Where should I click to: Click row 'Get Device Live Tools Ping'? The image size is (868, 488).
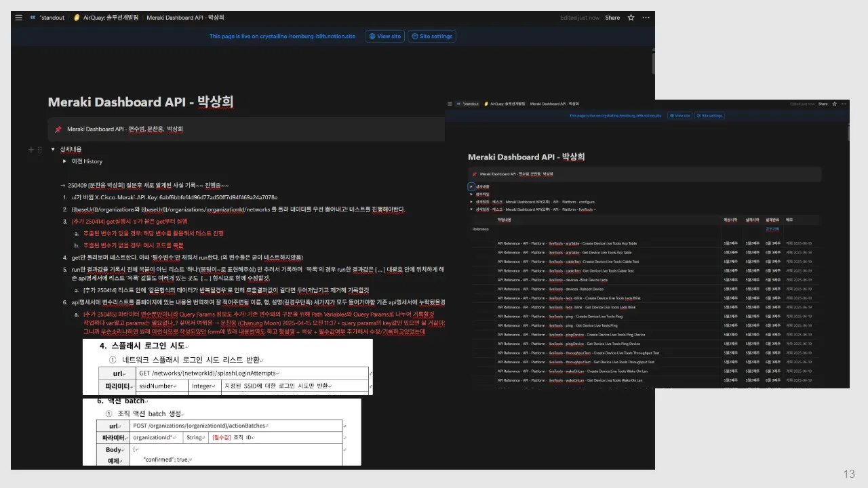[x=557, y=326]
